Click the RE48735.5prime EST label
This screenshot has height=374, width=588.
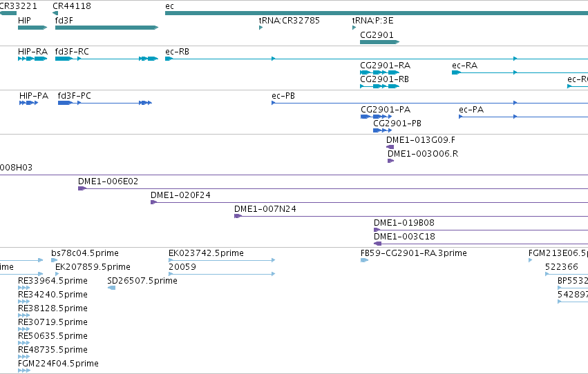53,350
